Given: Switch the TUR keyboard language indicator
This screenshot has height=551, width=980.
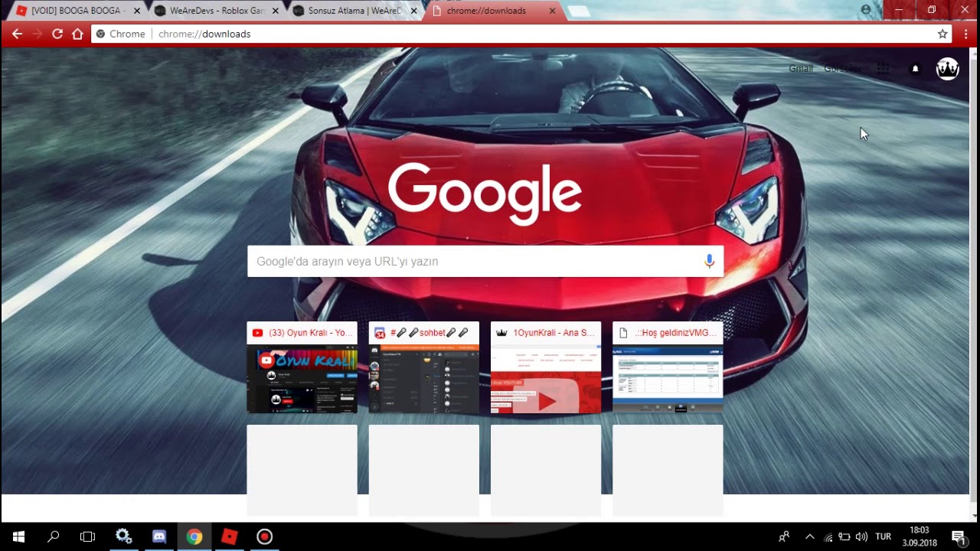Looking at the screenshot, I should [883, 536].
